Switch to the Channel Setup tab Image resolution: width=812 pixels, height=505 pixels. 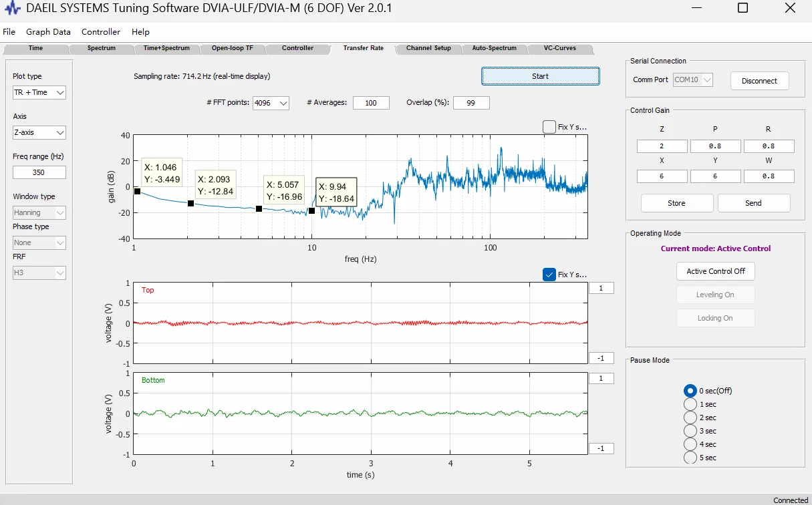tap(428, 48)
